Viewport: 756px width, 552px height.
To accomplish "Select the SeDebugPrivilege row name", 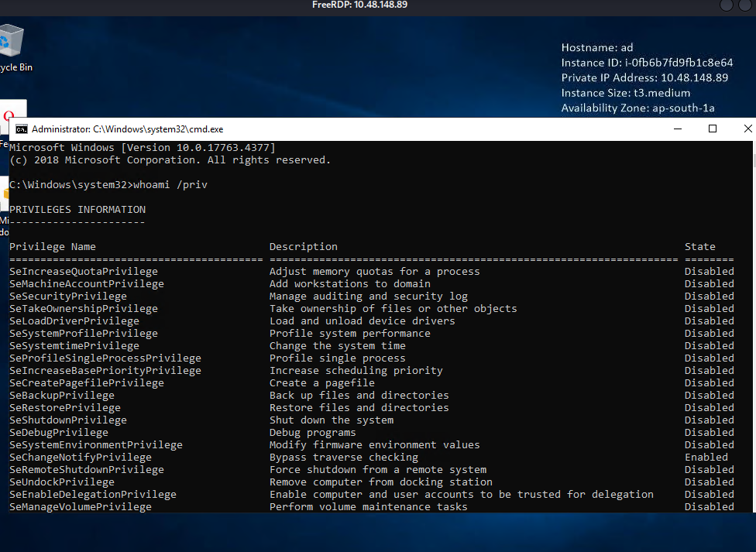I will coord(59,433).
